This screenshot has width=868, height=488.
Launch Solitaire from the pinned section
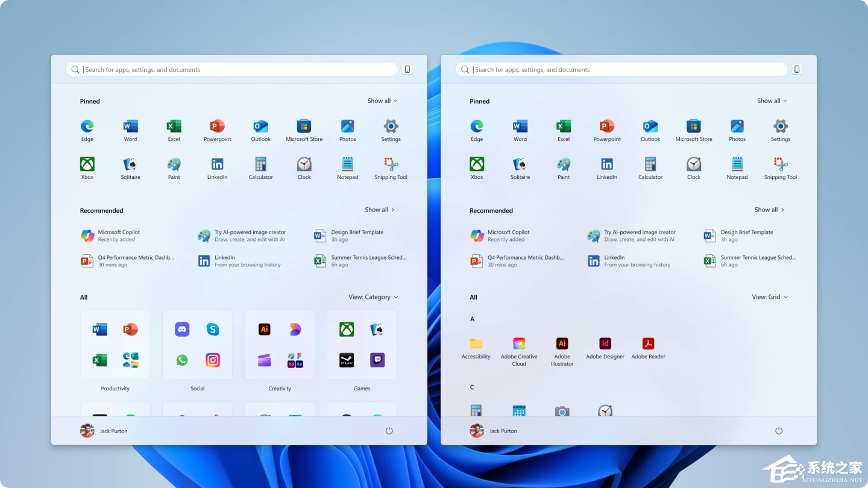[130, 164]
